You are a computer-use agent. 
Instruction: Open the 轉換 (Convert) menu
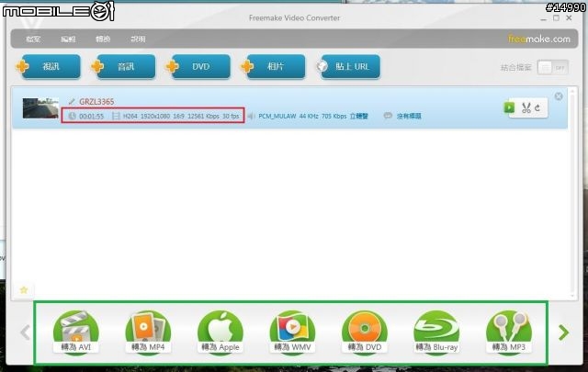pos(103,39)
